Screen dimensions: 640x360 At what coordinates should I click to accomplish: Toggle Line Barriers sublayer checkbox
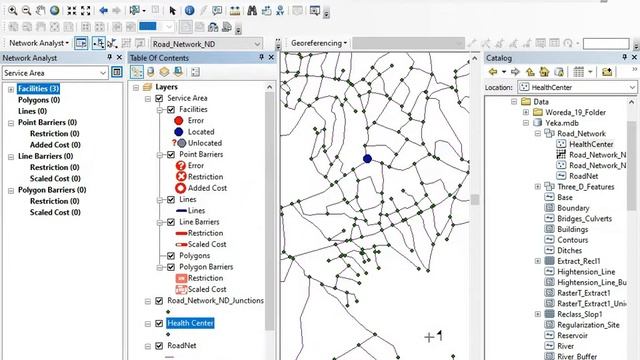tap(171, 222)
